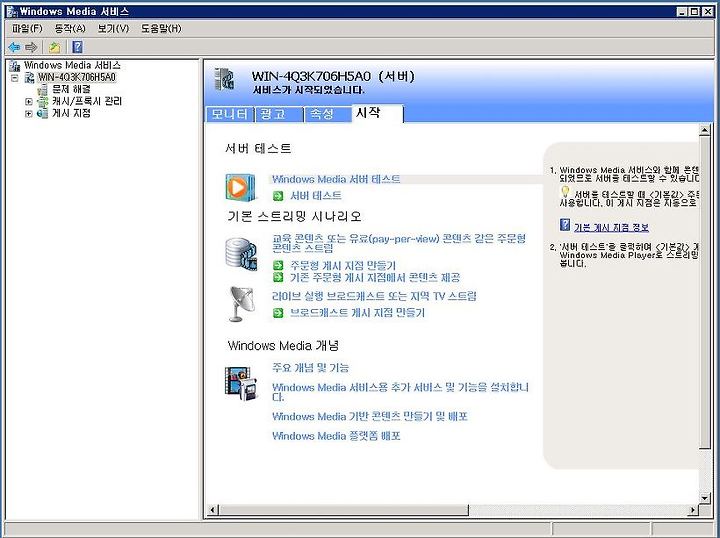The image size is (720, 538).
Task: Select the 시작 tab
Action: click(377, 113)
